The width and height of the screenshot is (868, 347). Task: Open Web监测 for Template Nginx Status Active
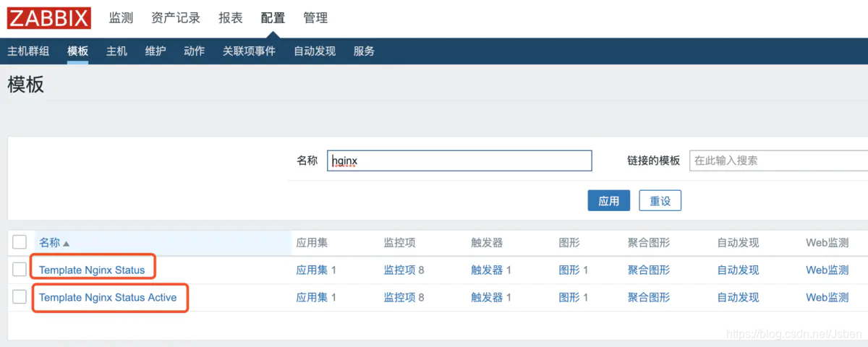tap(827, 298)
